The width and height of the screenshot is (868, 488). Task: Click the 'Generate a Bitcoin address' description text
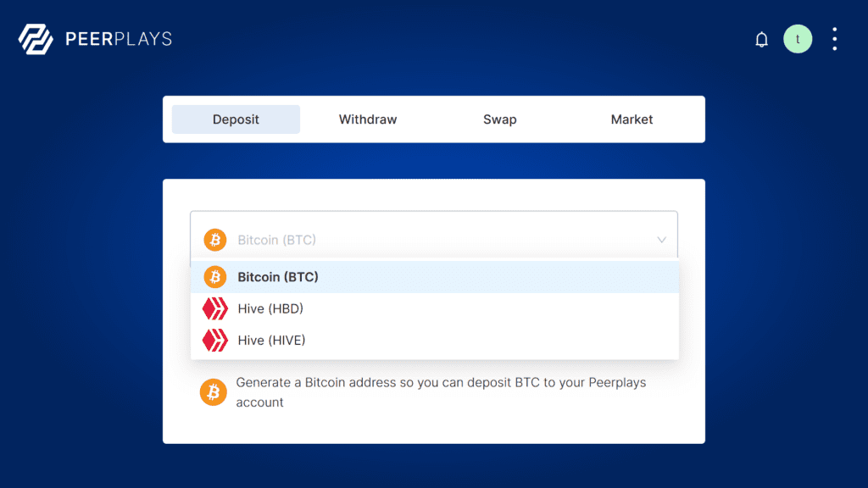[441, 392]
